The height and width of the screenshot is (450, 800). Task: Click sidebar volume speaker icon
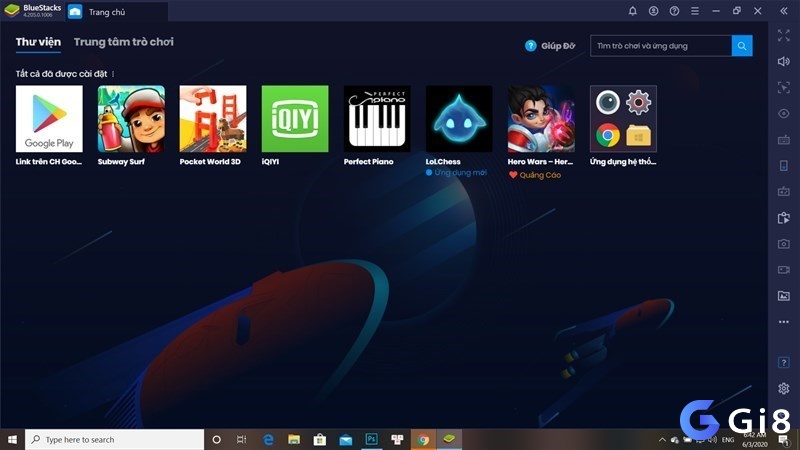[784, 61]
